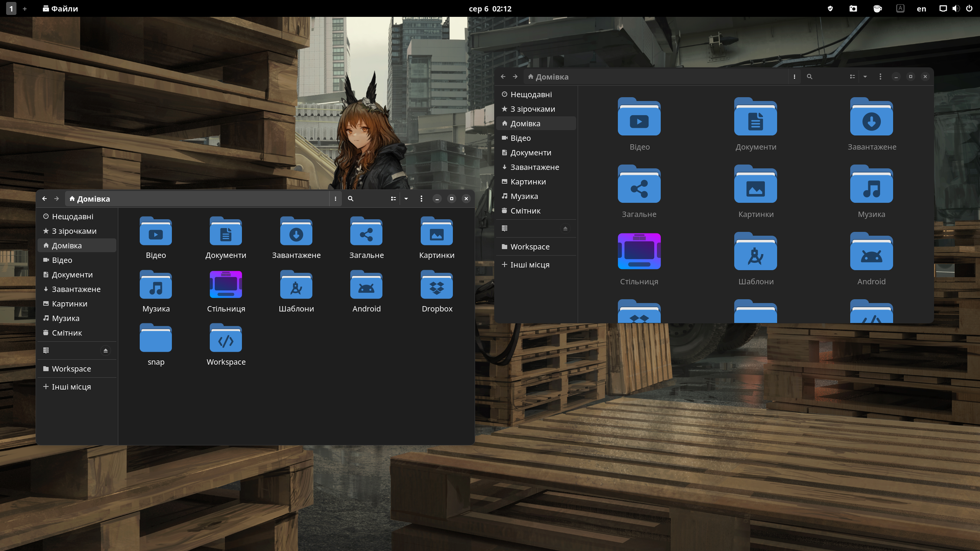Open Документи folder in back window grid
980x551 pixels.
tap(756, 124)
